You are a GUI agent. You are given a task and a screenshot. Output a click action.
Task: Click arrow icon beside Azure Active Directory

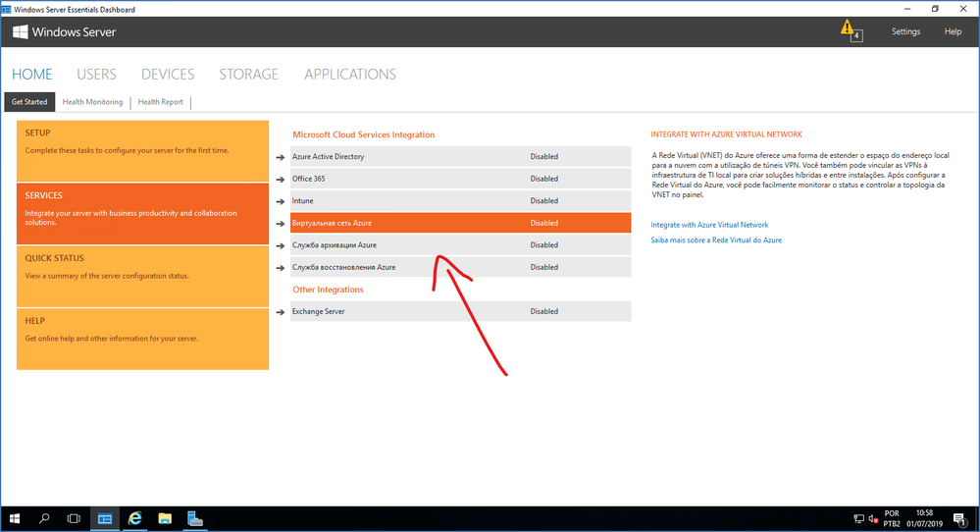[x=281, y=157]
